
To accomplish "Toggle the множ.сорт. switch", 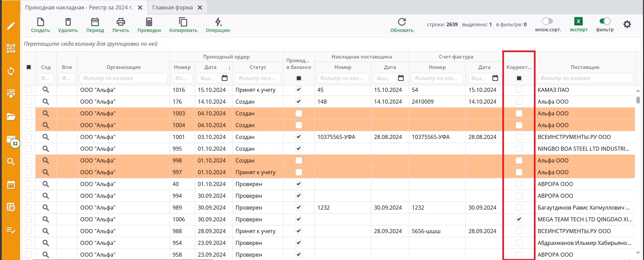I will coord(548,21).
